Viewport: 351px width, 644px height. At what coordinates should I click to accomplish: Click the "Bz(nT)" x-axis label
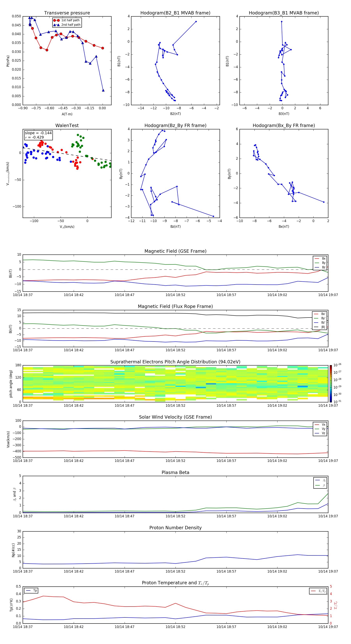175,227
